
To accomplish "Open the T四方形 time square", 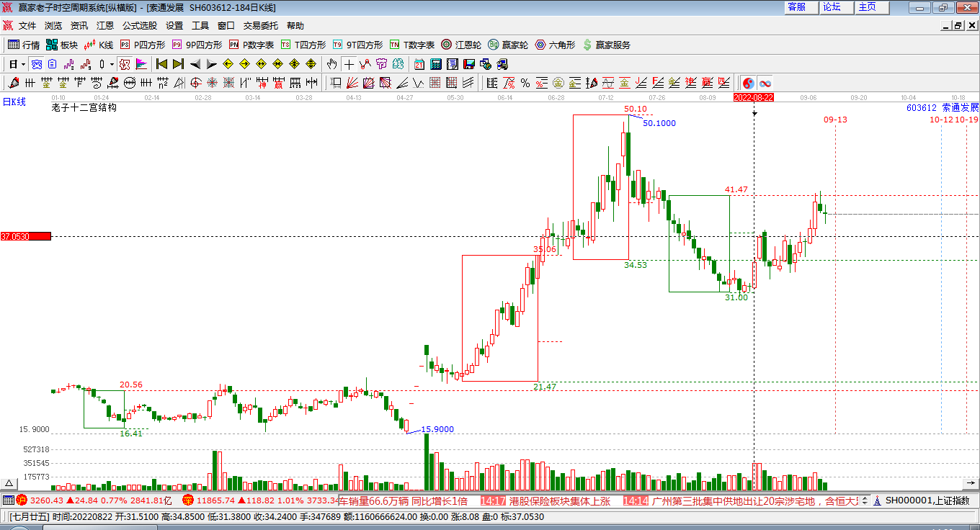I will pos(303,45).
